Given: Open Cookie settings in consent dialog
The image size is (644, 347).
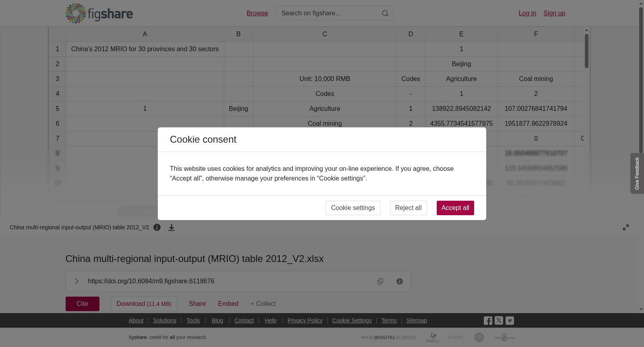Looking at the screenshot, I should click(353, 208).
